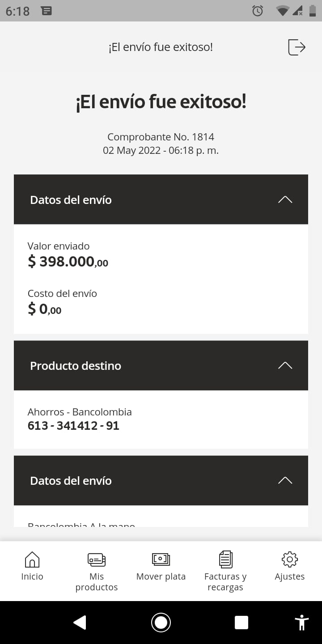Screen dimensions: 322x644
Task: Collapse the Producto destino section
Action: [285, 365]
